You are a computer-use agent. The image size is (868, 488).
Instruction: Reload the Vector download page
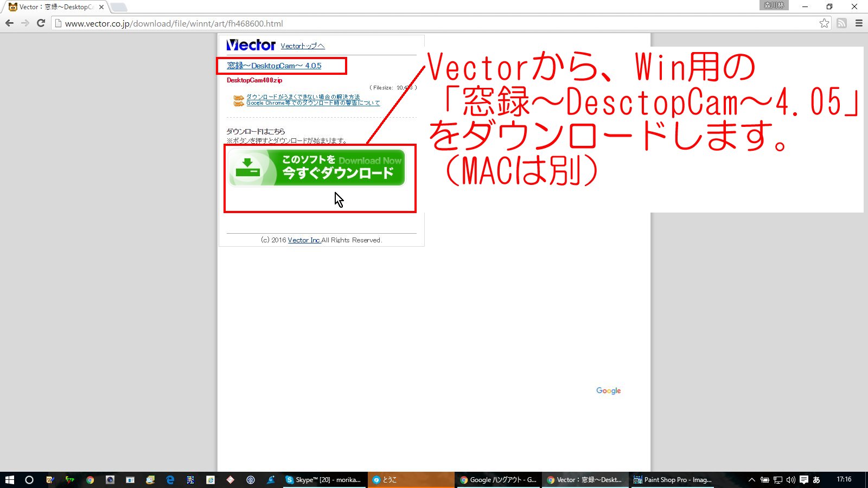41,23
